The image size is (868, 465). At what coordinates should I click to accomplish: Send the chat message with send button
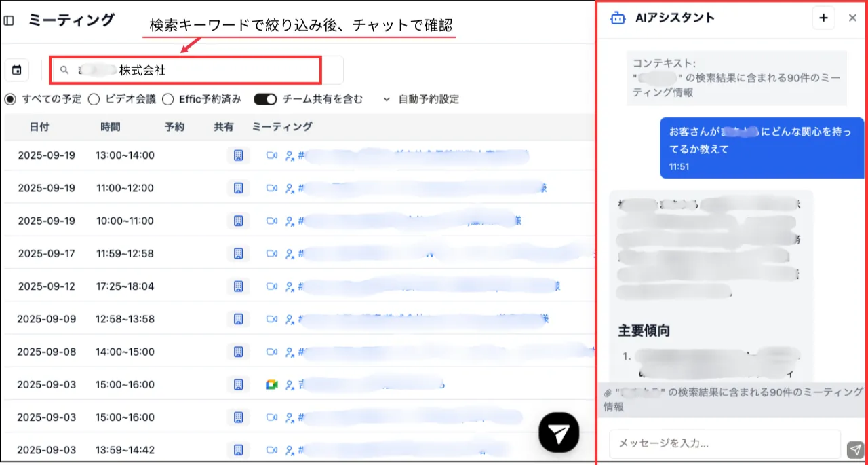(854, 449)
